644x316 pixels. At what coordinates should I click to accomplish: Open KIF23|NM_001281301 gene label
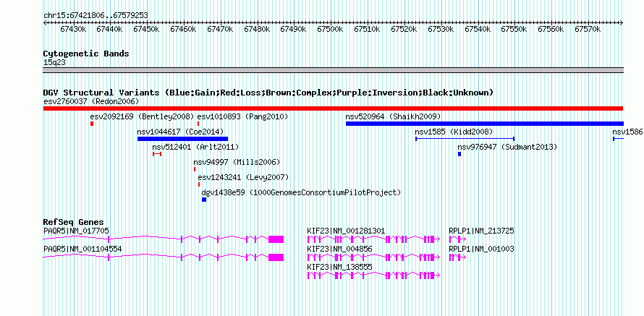(346, 231)
